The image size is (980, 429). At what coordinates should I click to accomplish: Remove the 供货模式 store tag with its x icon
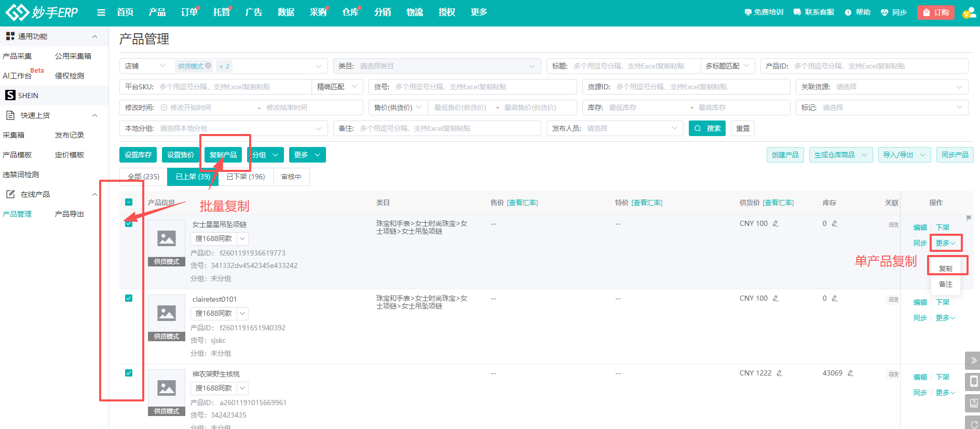[208, 66]
